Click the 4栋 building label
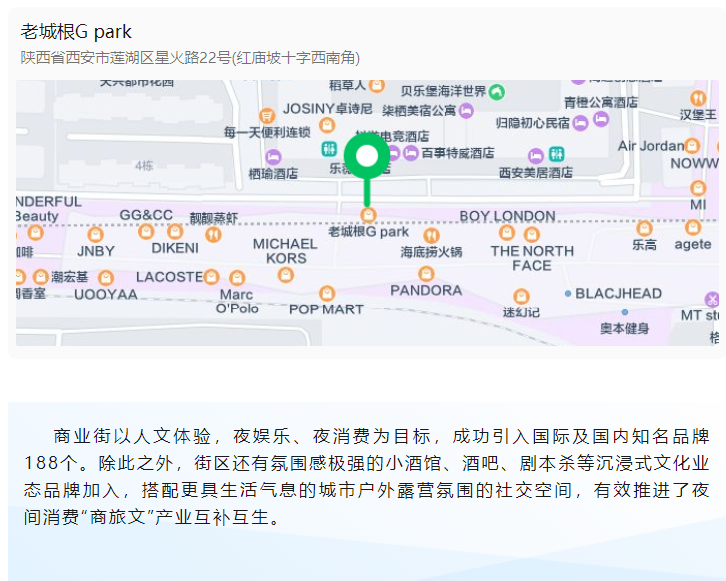726x581 pixels. [144, 165]
